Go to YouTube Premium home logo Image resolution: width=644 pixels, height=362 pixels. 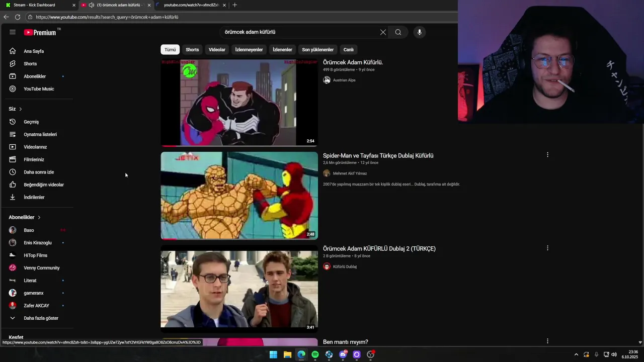point(40,32)
